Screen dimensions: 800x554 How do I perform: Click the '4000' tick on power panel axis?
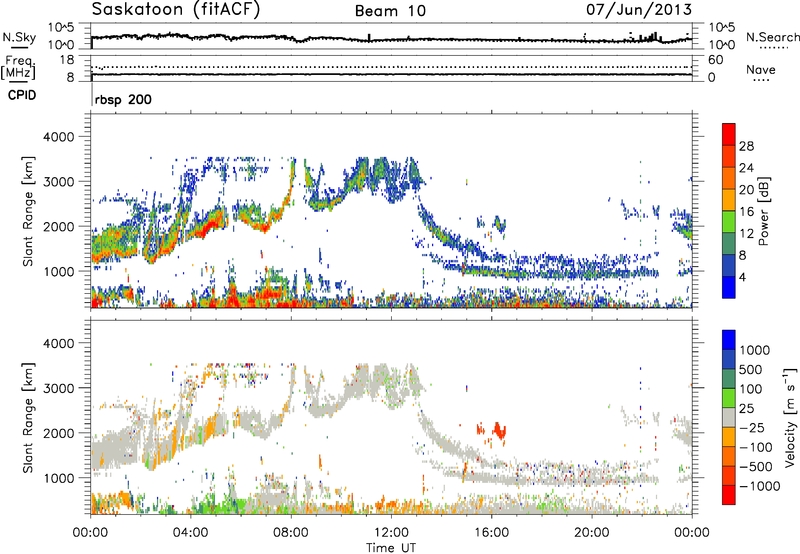click(58, 137)
